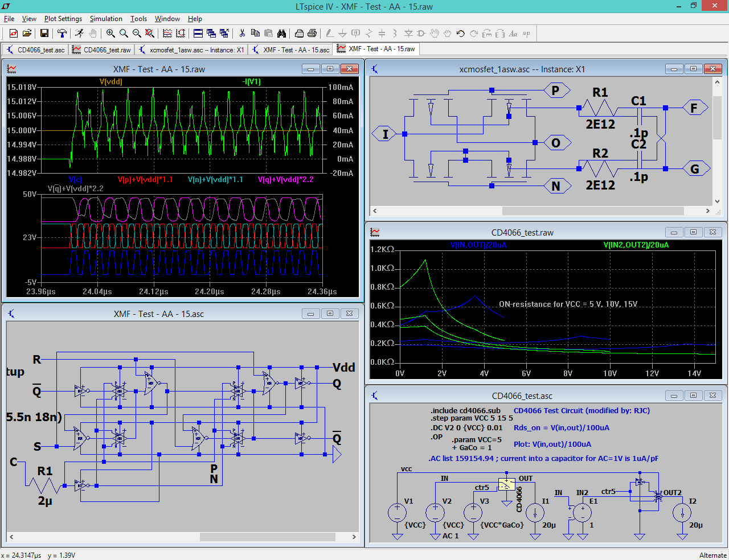Select the Diode placement tool
The width and height of the screenshot is (729, 560).
(x=408, y=34)
